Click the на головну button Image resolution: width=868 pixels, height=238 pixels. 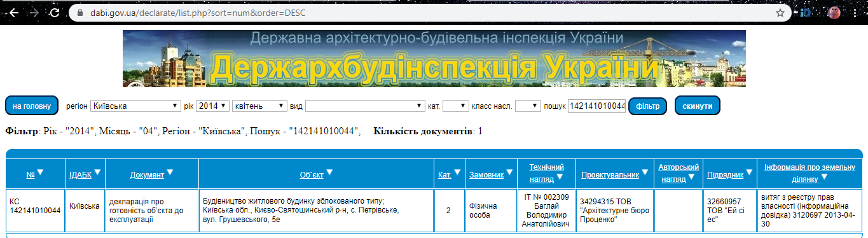[32, 106]
